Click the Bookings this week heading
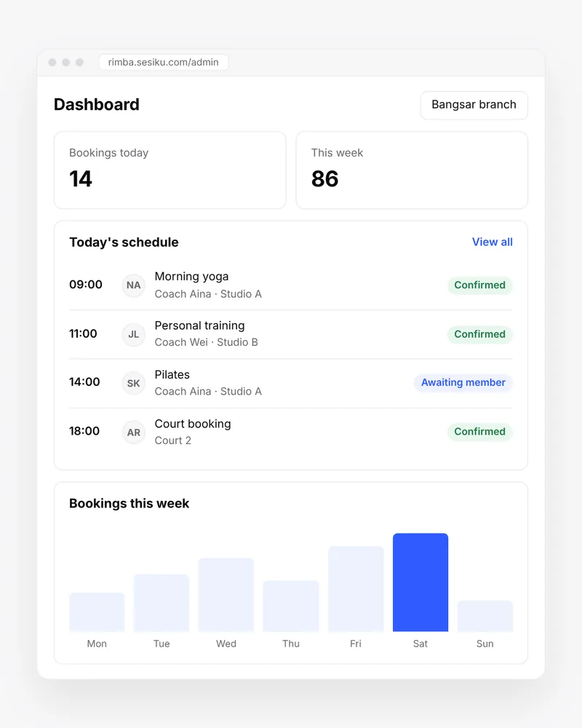The width and height of the screenshot is (582, 728). click(x=129, y=504)
